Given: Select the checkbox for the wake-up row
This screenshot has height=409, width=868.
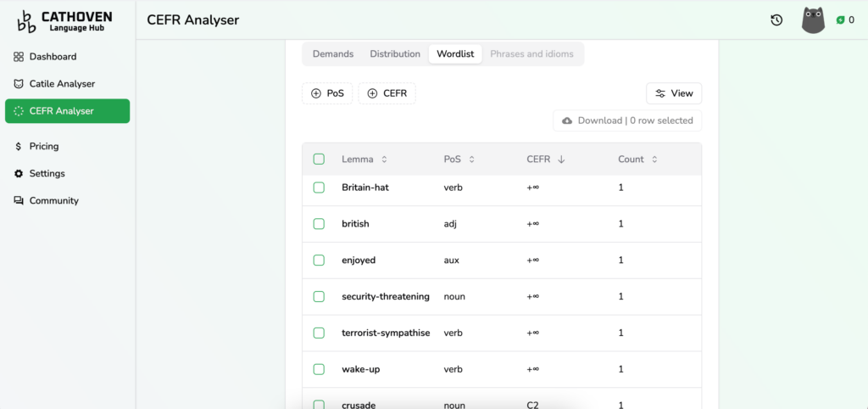Looking at the screenshot, I should 319,369.
